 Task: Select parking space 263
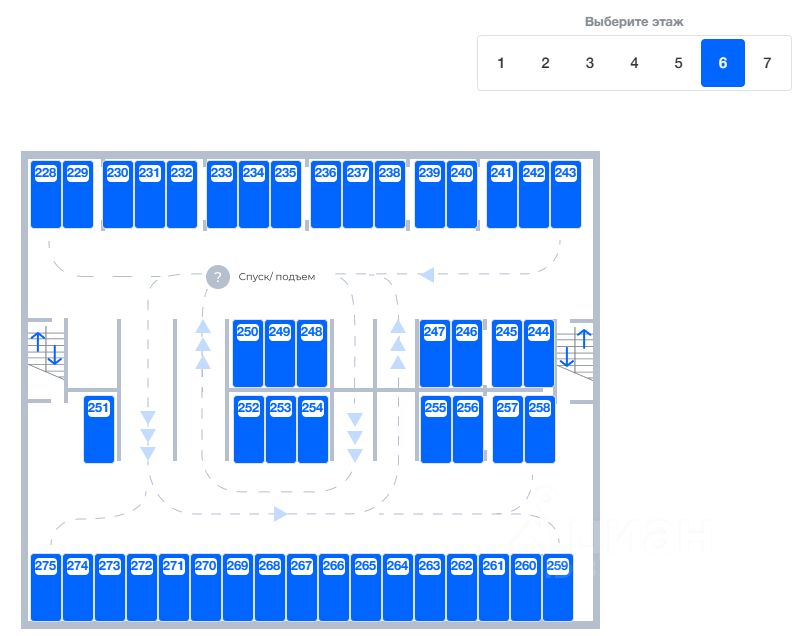click(430, 588)
